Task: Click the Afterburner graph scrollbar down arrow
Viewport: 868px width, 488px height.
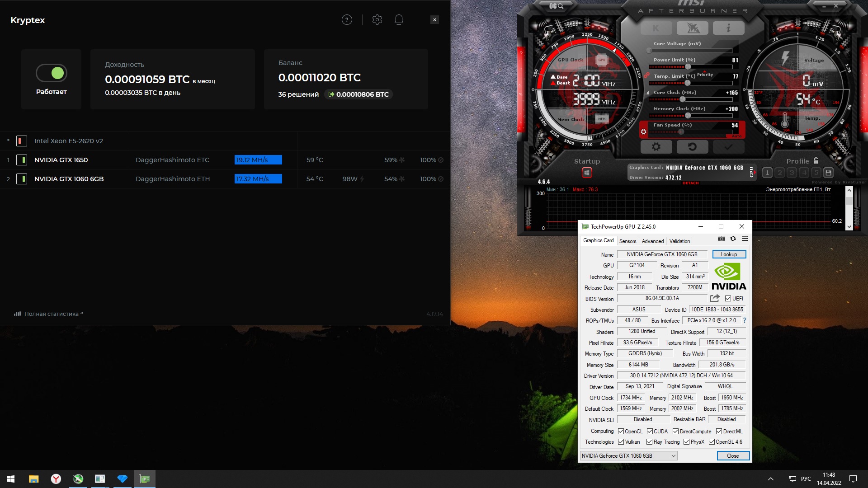Action: click(849, 227)
